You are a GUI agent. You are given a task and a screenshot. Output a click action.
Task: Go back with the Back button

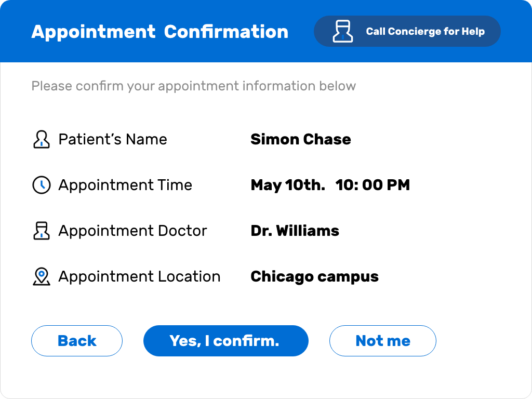point(77,341)
